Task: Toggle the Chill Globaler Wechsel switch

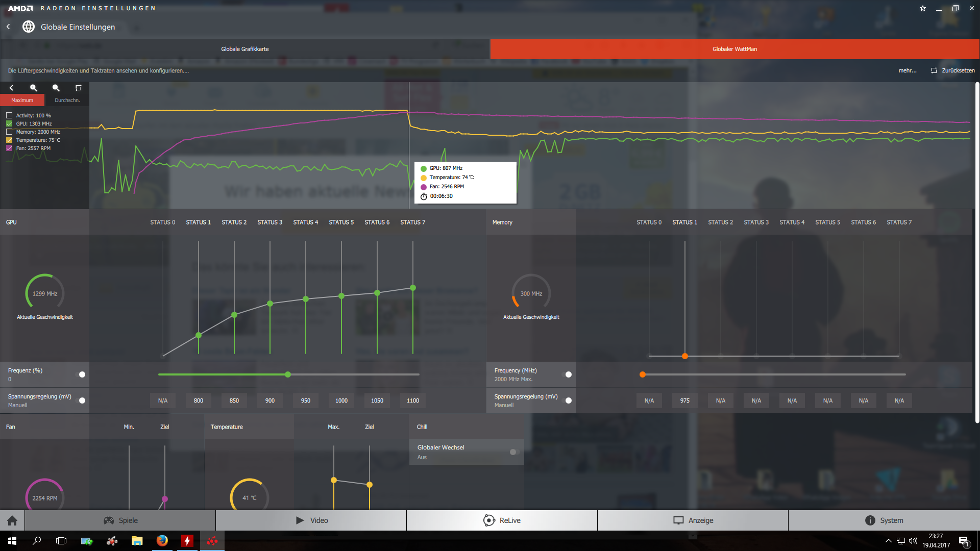Action: tap(513, 452)
